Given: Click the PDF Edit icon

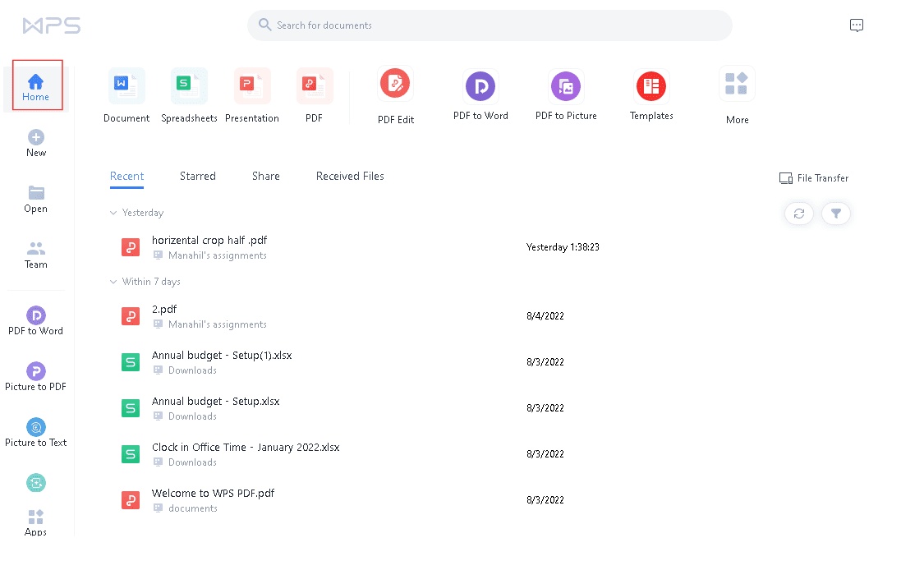Looking at the screenshot, I should [x=395, y=85].
